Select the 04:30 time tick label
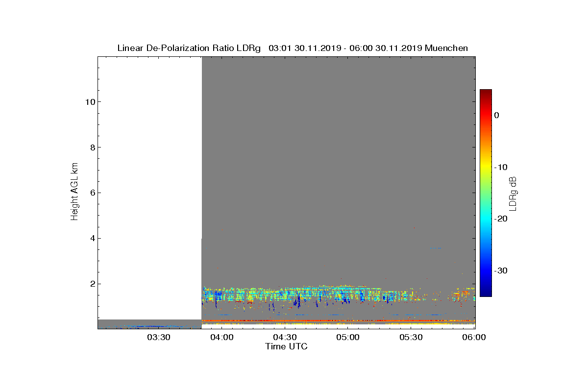The width and height of the screenshot is (588, 392). 286,337
